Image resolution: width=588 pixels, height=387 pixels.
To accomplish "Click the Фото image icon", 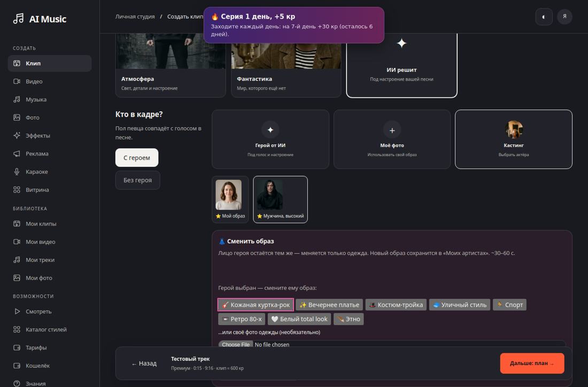I will click(x=17, y=118).
